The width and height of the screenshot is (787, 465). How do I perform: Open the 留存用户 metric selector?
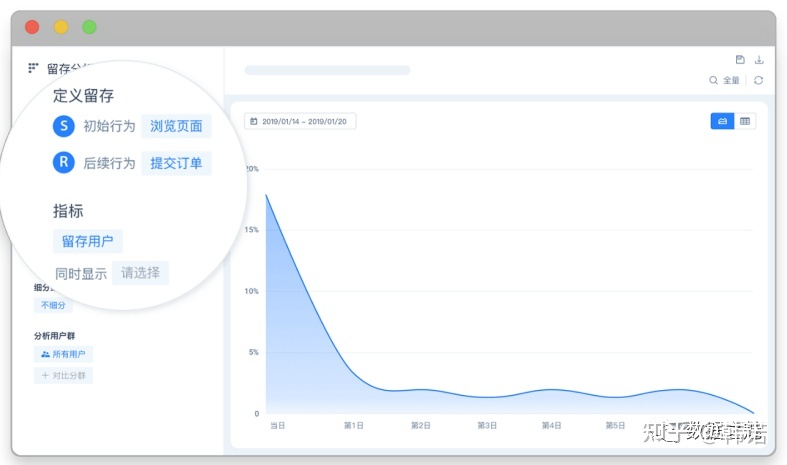coord(88,241)
